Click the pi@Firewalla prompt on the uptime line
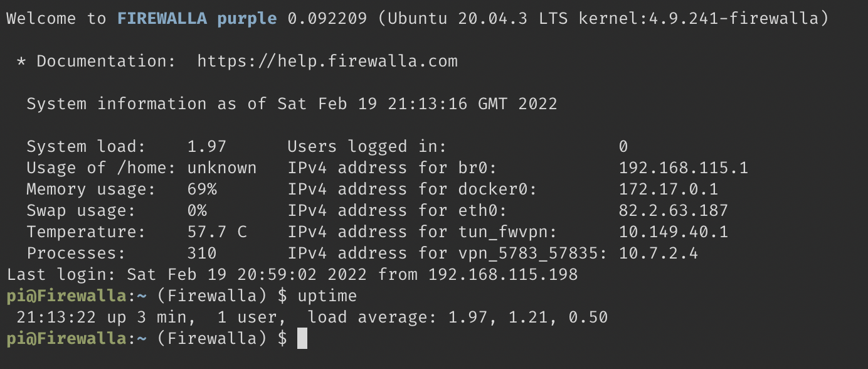The height and width of the screenshot is (369, 868). pyautogui.click(x=66, y=296)
